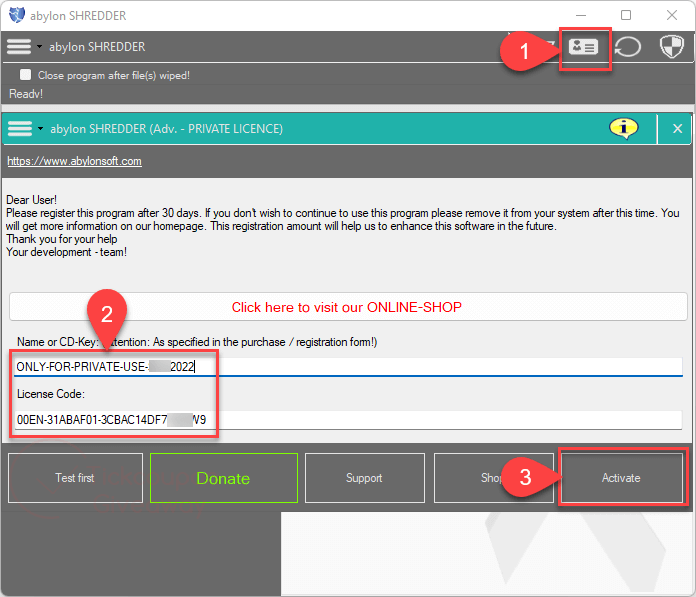The height and width of the screenshot is (597, 696).
Task: Open the top abylon SHREDDER hamburger menu
Action: [18, 47]
